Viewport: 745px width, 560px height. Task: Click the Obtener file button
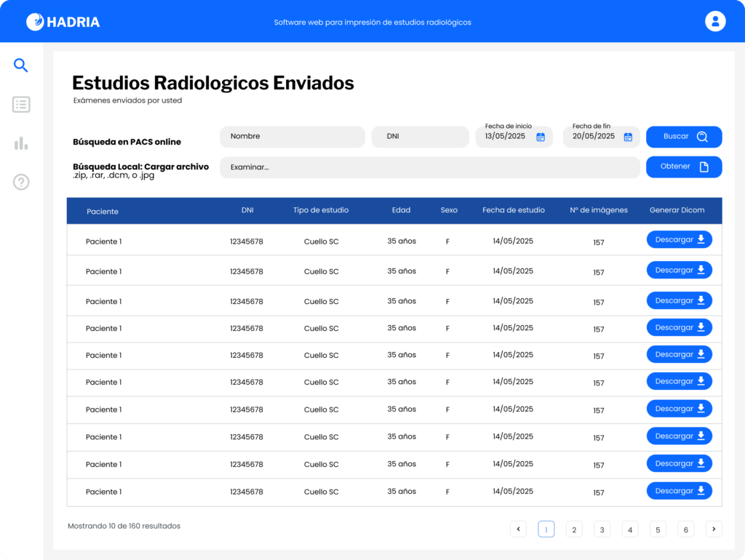pyautogui.click(x=684, y=167)
